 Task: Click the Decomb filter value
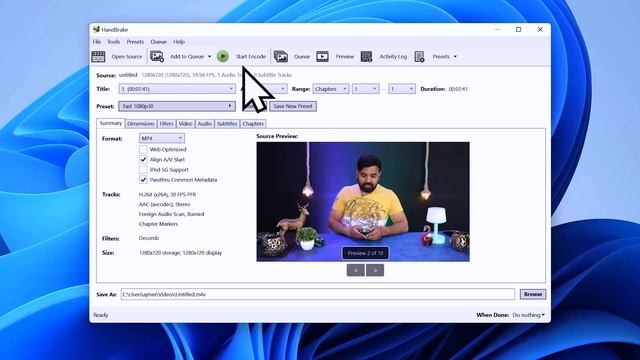tap(149, 238)
